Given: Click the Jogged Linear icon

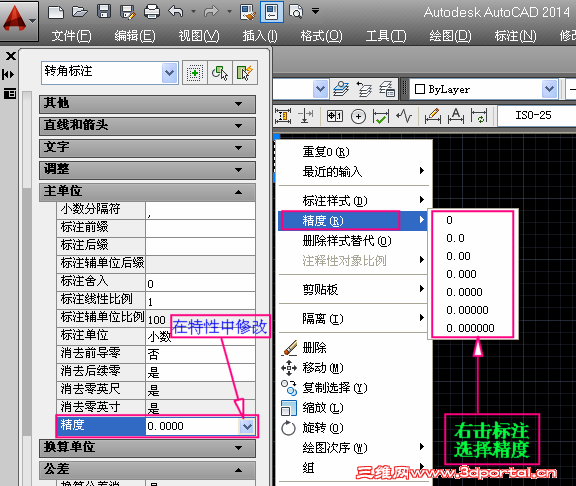Looking at the screenshot, I should [x=404, y=116].
